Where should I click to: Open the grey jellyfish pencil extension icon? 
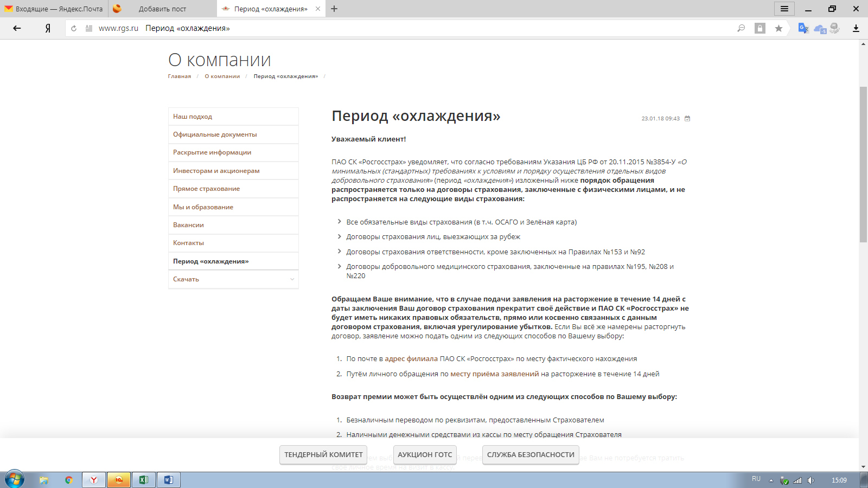[835, 28]
